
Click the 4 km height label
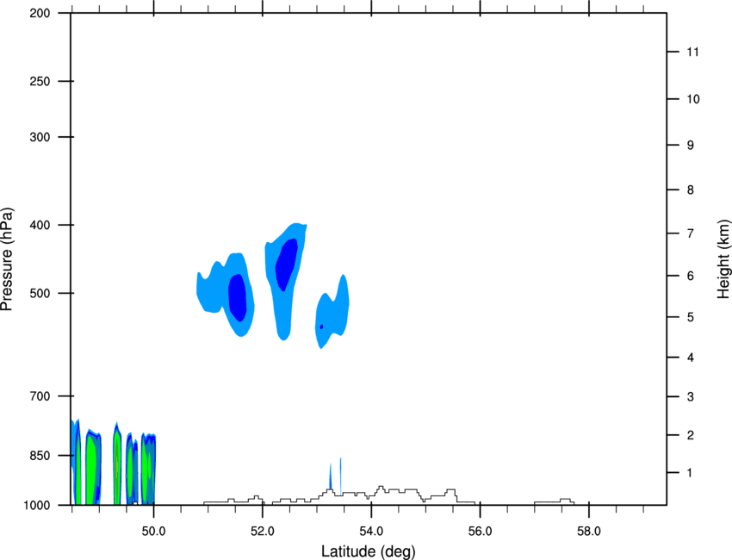coord(691,358)
